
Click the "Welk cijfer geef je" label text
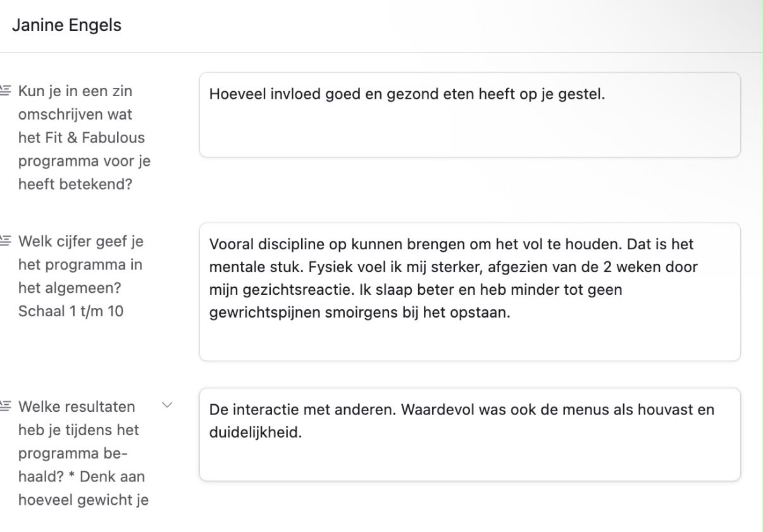coord(81,242)
